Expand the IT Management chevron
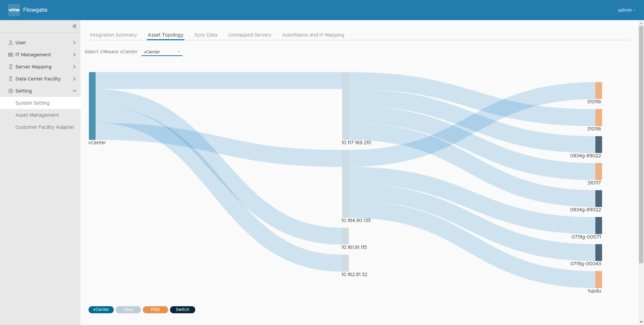644x325 pixels. pyautogui.click(x=74, y=55)
